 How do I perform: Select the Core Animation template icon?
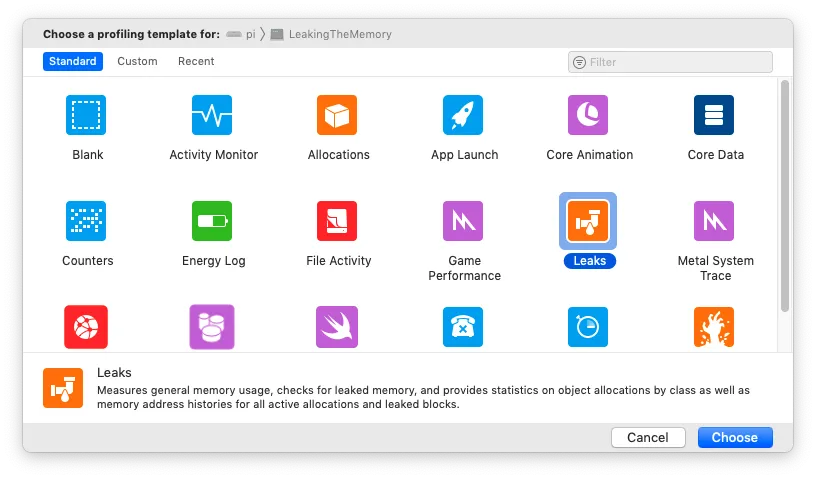pyautogui.click(x=588, y=115)
